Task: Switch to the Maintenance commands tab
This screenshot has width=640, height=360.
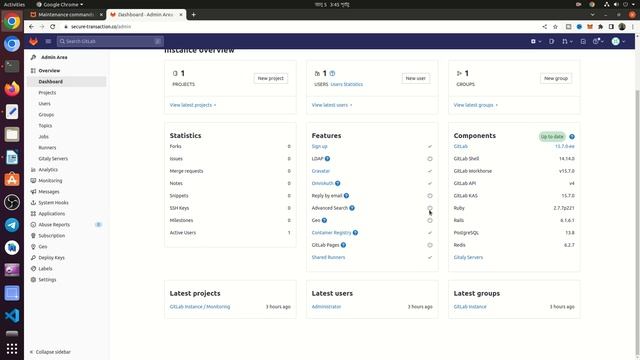Action: (65, 15)
